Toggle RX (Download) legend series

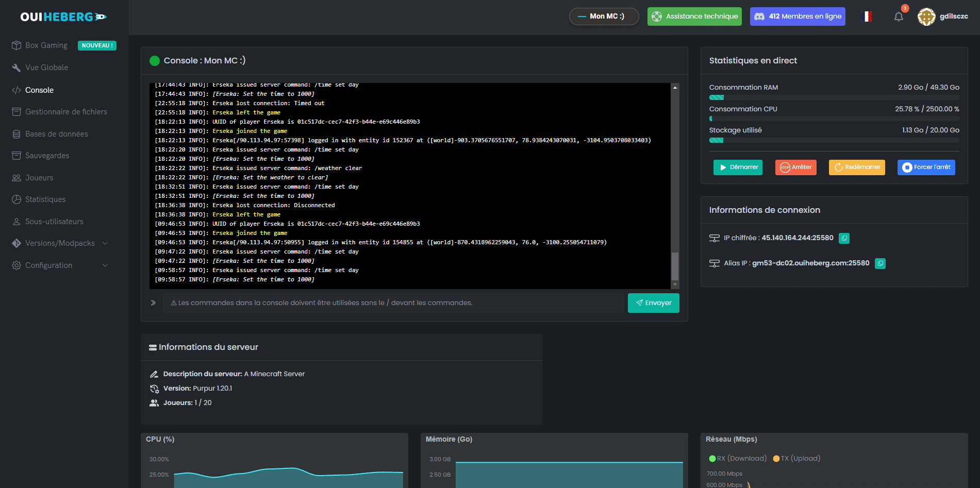pos(738,459)
